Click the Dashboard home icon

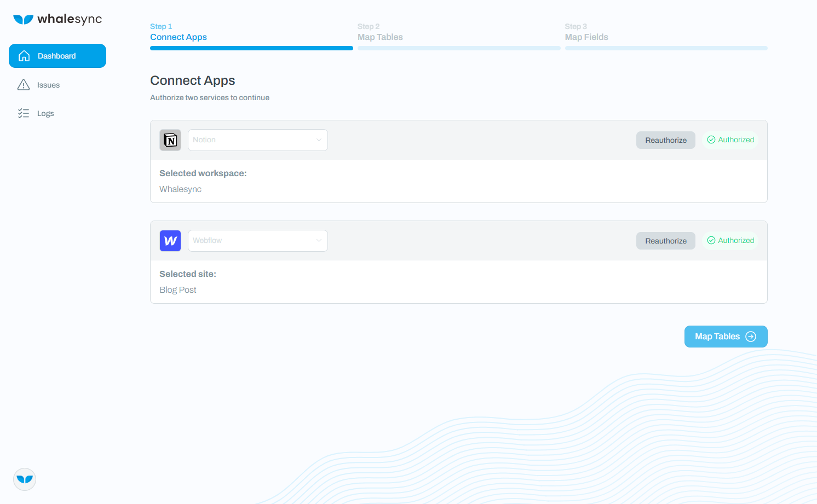pyautogui.click(x=24, y=56)
